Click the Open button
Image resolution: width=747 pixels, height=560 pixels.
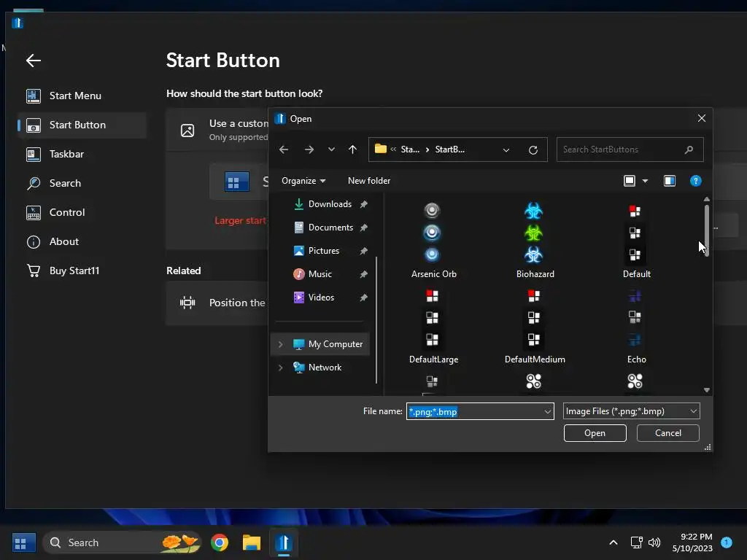(x=595, y=433)
